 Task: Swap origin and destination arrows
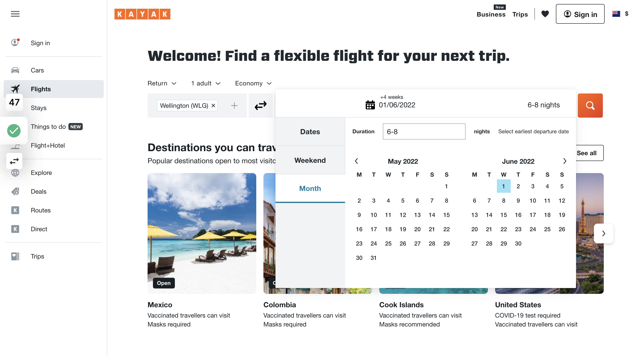(261, 106)
